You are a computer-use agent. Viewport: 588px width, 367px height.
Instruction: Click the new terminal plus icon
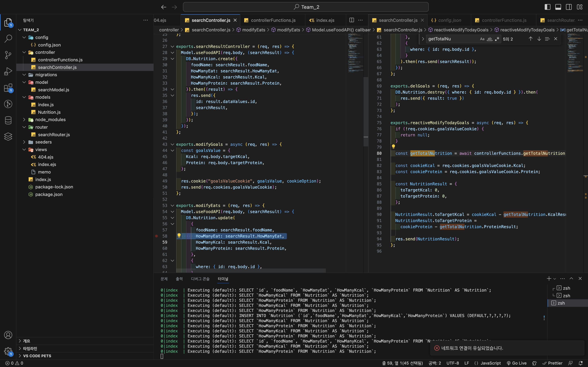pyautogui.click(x=549, y=278)
